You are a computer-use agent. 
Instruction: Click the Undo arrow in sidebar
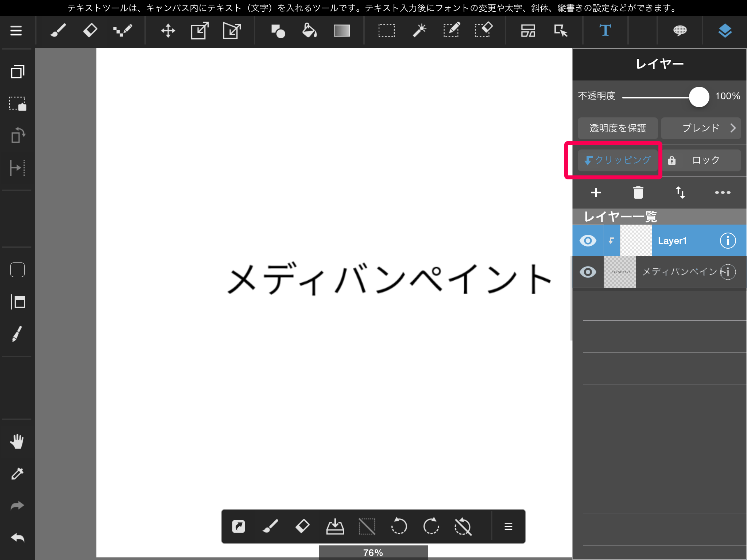pyautogui.click(x=18, y=538)
